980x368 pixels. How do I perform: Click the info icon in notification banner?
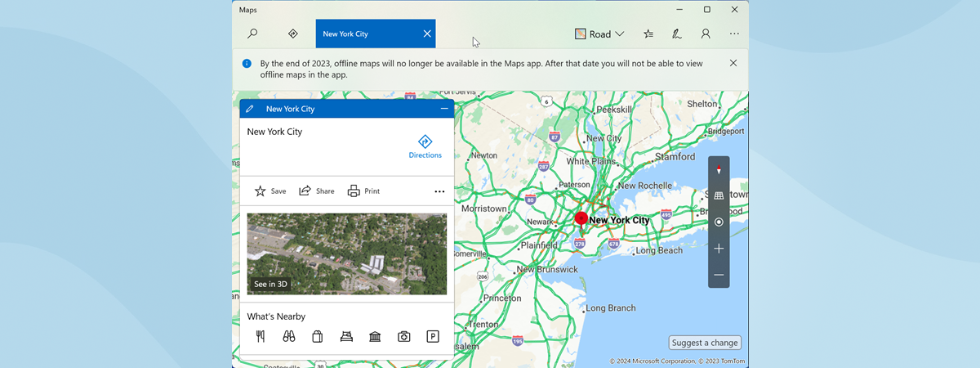pos(247,63)
